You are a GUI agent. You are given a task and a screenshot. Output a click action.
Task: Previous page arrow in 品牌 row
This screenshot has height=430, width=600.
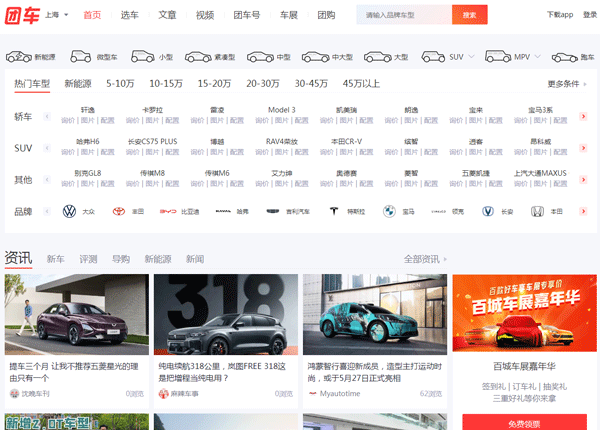coord(47,211)
